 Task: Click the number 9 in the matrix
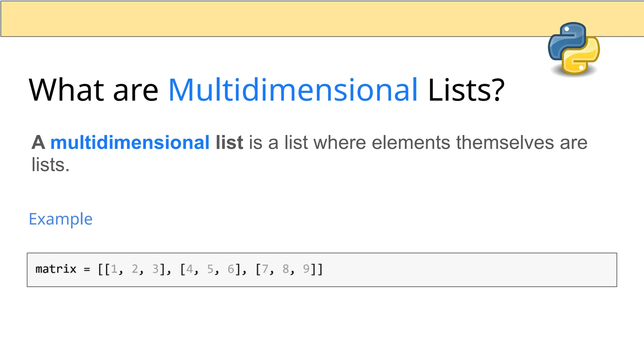306,269
